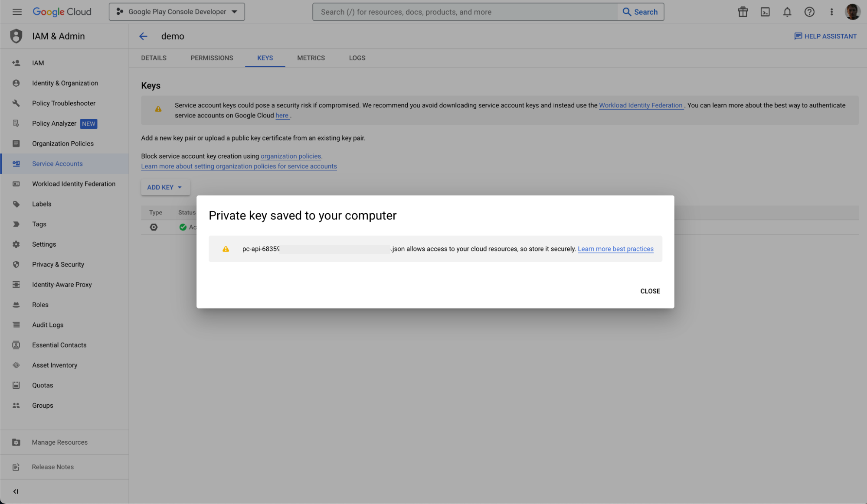Open the notifications bell

pos(787,12)
